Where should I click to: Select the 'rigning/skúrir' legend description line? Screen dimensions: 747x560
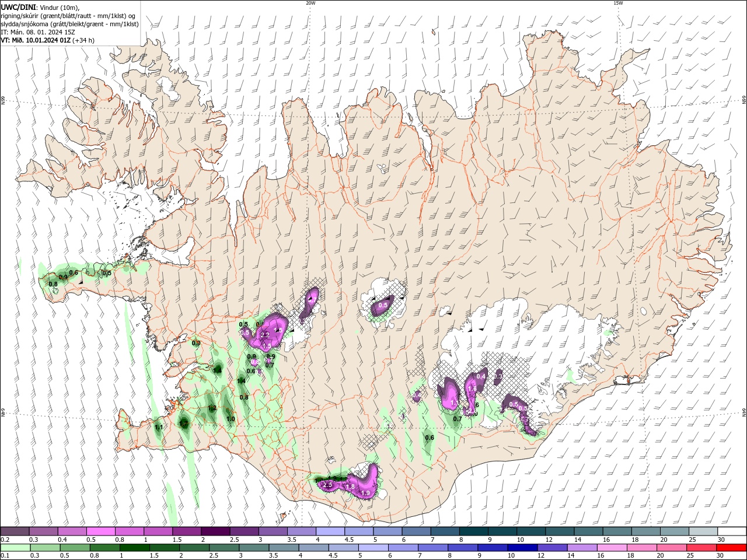click(68, 15)
